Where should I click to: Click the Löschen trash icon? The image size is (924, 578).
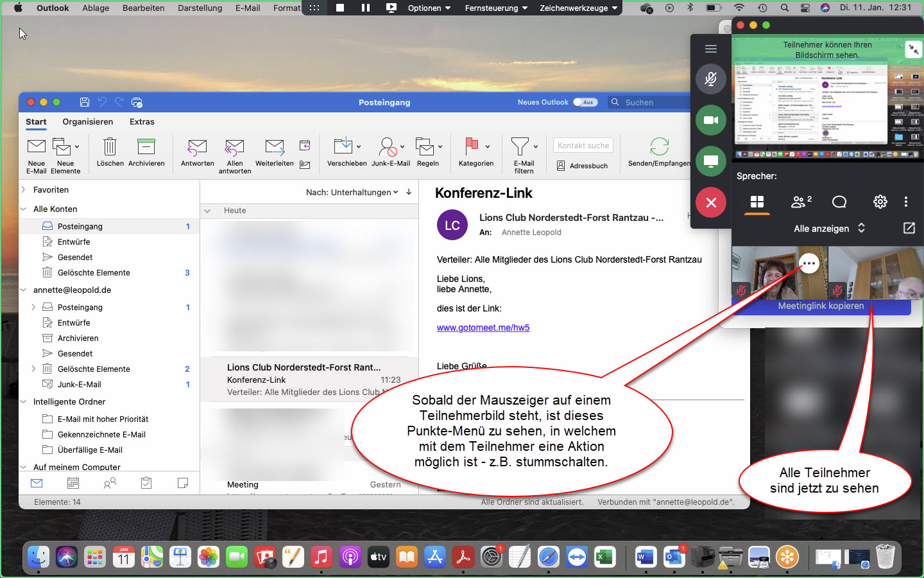pyautogui.click(x=110, y=146)
